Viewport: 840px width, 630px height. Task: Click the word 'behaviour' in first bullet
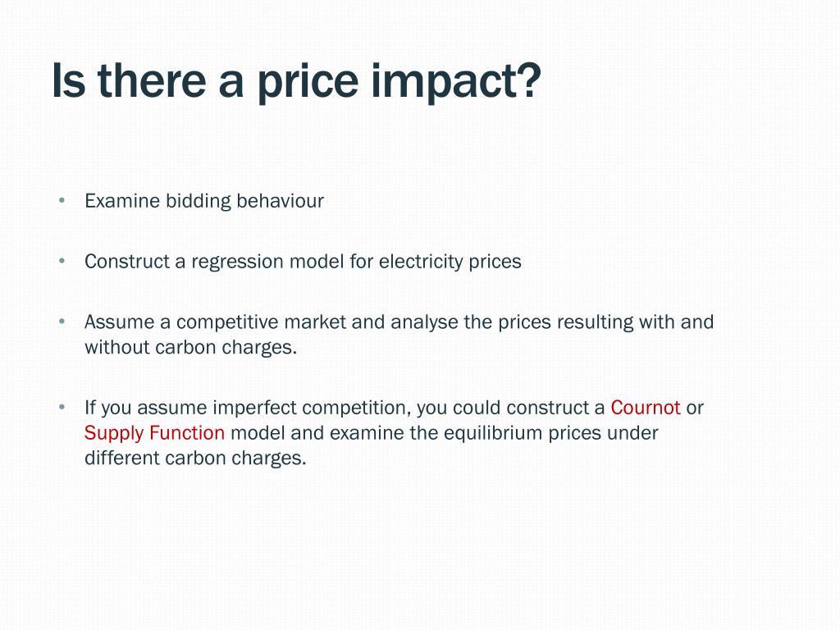tap(281, 201)
